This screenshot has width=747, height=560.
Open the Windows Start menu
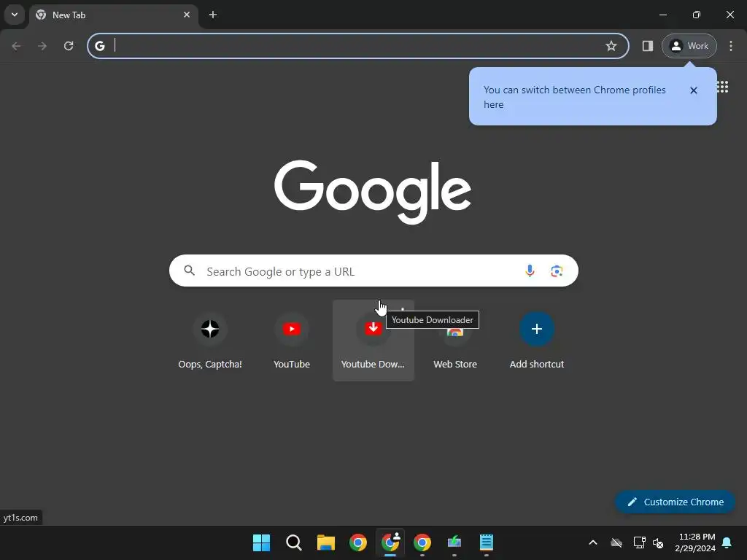pos(262,542)
